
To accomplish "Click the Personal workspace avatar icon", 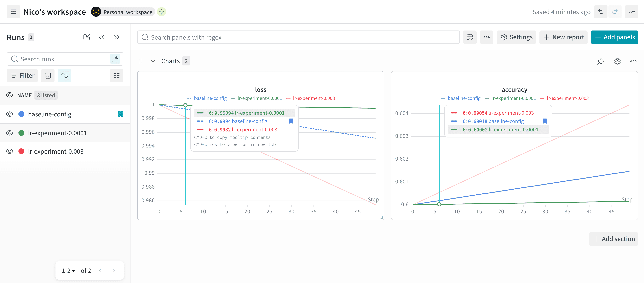I will [x=96, y=12].
